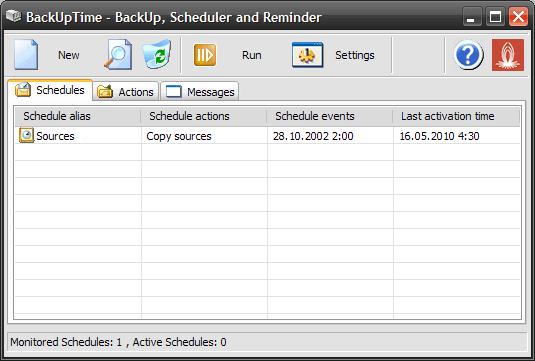Maximize the BackUpTime window
The height and width of the screenshot is (361, 535).
tap(495, 16)
